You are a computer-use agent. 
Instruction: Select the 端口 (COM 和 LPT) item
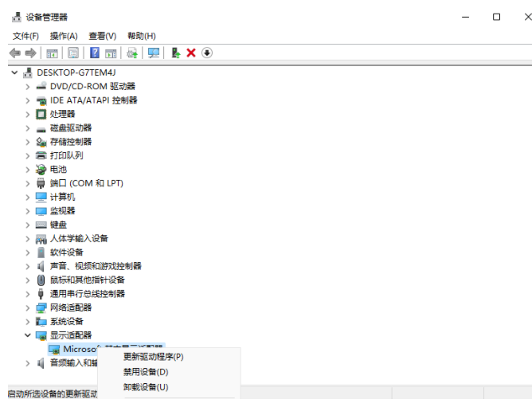[86, 183]
